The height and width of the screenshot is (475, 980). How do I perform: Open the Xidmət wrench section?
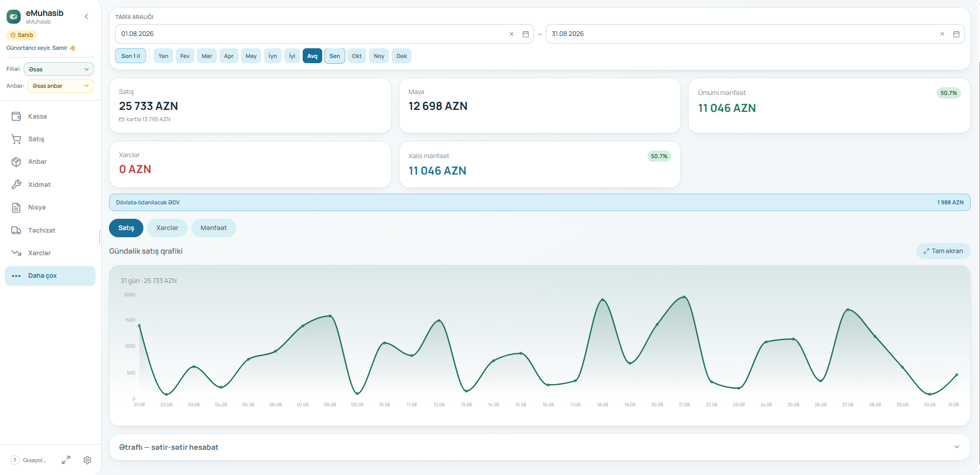click(x=50, y=185)
